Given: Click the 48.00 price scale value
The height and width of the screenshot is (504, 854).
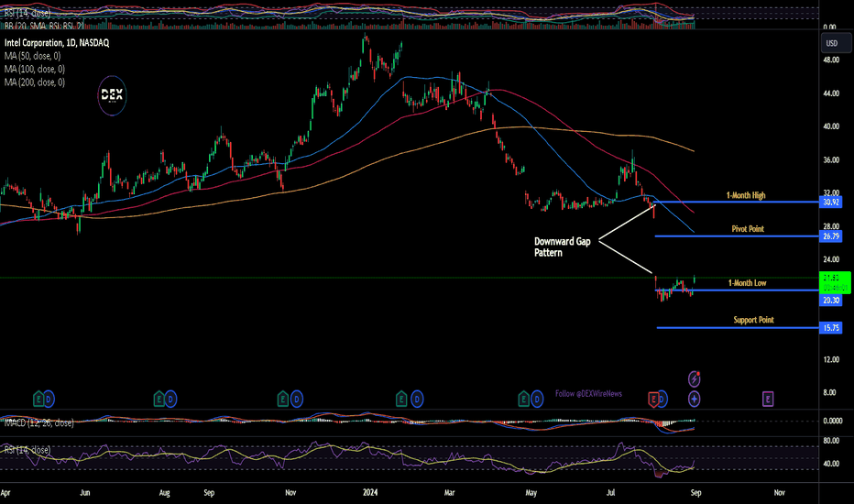Looking at the screenshot, I should [x=831, y=60].
